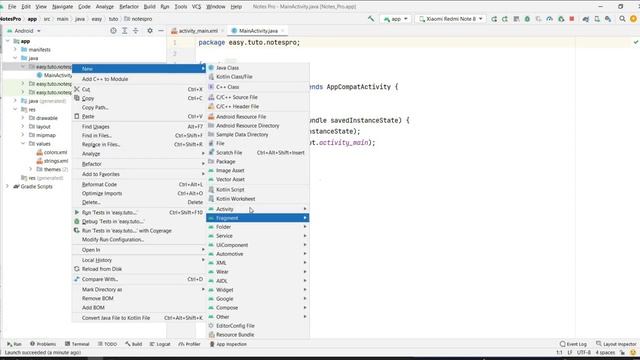Screen dimensions: 640x360
Task: Expand the layout folder
Action: (23, 127)
